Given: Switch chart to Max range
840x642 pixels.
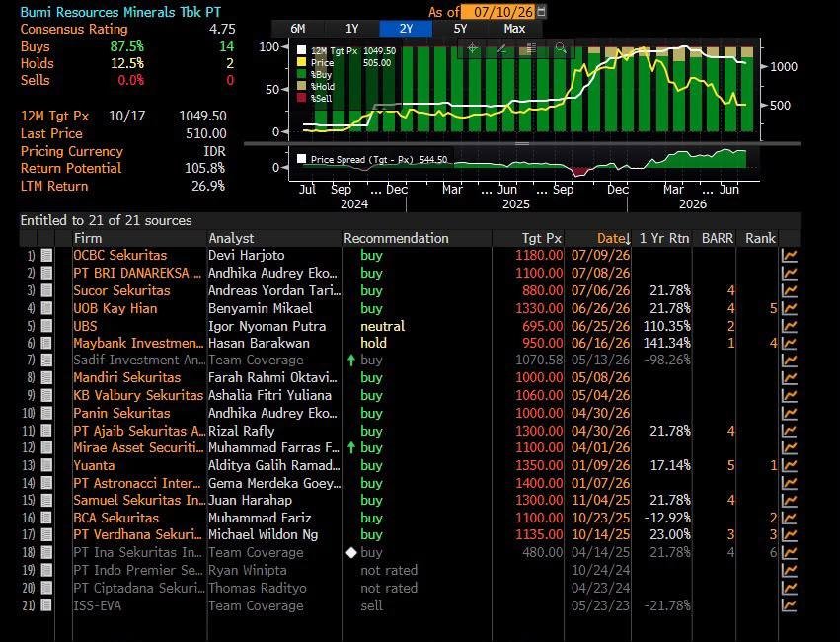Looking at the screenshot, I should (514, 29).
